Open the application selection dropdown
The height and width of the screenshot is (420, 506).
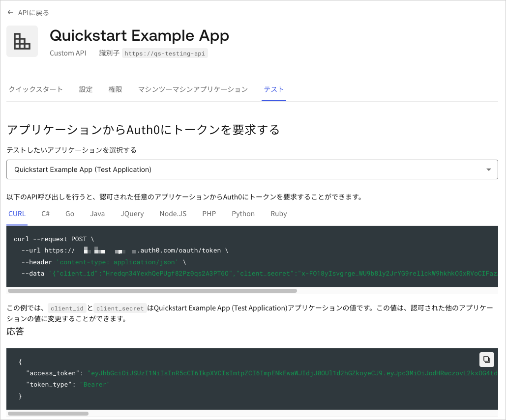pos(252,169)
